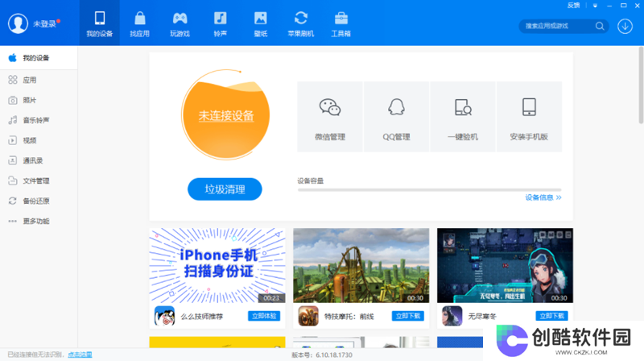
Task: Open the user avatar login icon
Action: click(x=18, y=23)
